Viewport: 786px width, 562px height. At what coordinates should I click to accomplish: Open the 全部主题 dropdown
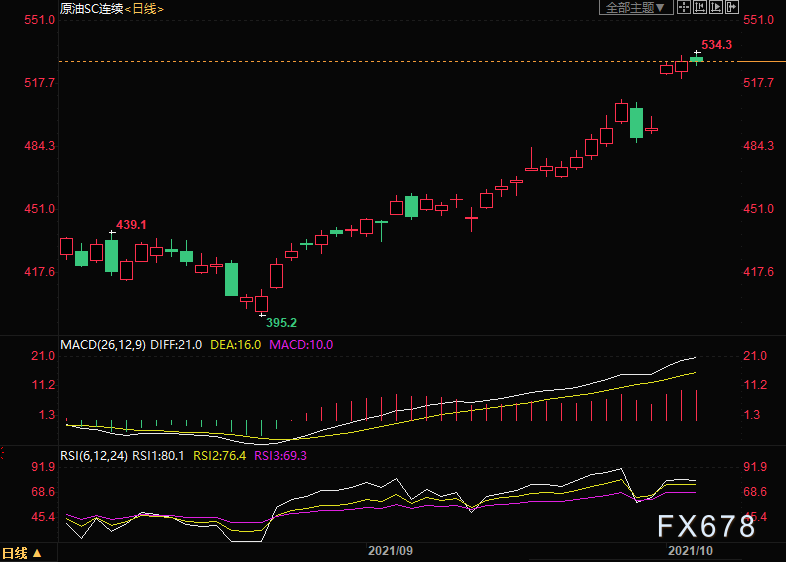pyautogui.click(x=636, y=8)
